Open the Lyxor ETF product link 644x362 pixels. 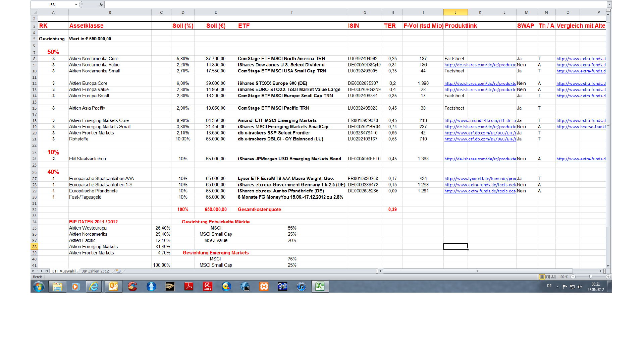pos(480,179)
